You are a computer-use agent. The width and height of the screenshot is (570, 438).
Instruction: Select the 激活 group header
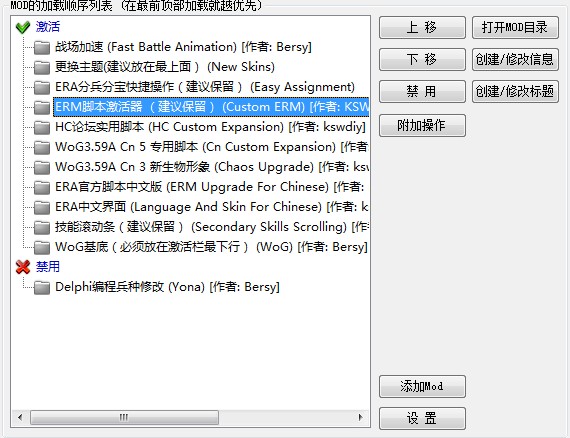coord(48,27)
